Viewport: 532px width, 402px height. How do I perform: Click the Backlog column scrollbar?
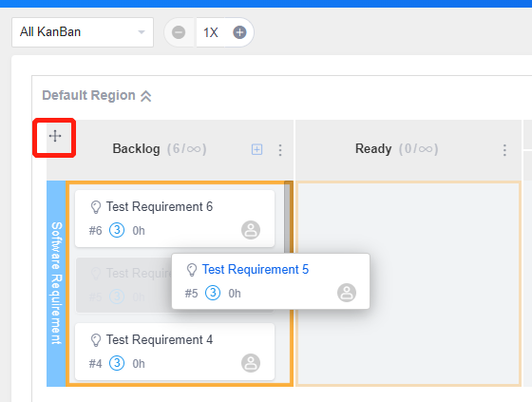tap(288, 218)
